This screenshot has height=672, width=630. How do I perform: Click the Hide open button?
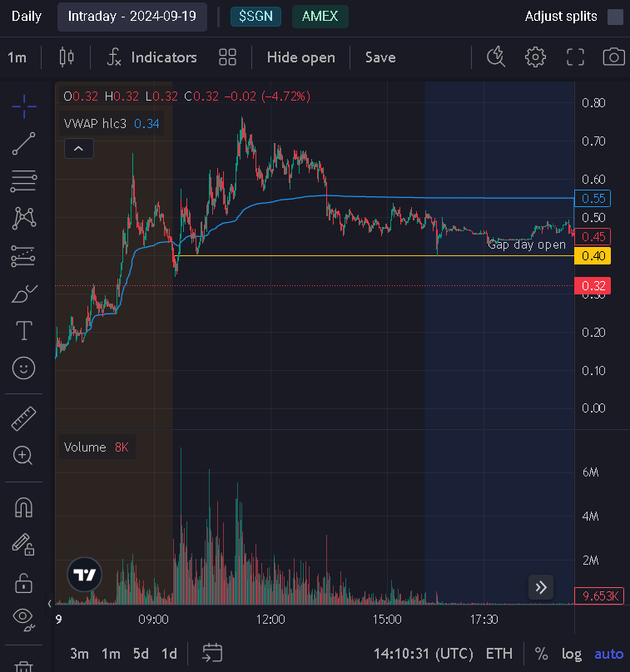click(x=301, y=57)
